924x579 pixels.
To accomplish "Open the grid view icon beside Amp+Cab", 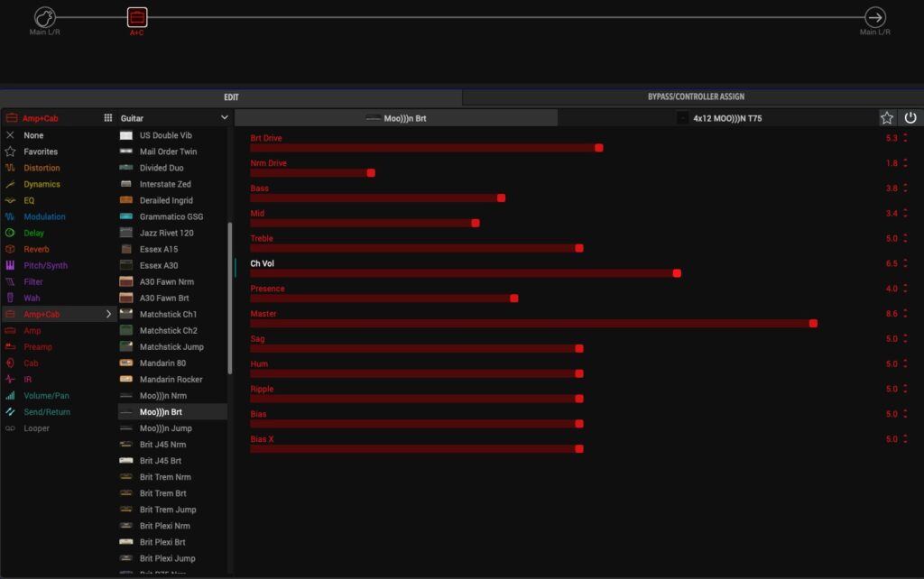I will click(x=108, y=118).
